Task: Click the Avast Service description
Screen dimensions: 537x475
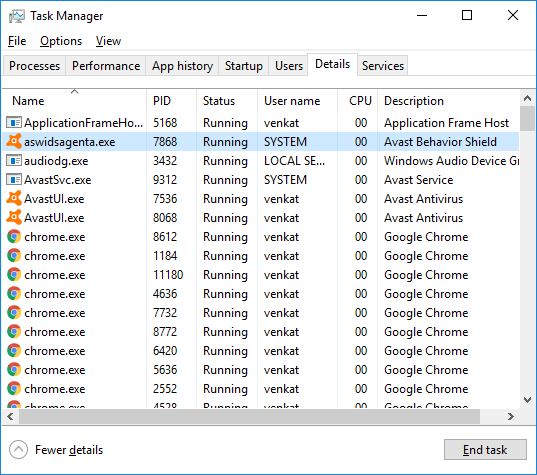Action: pos(419,179)
